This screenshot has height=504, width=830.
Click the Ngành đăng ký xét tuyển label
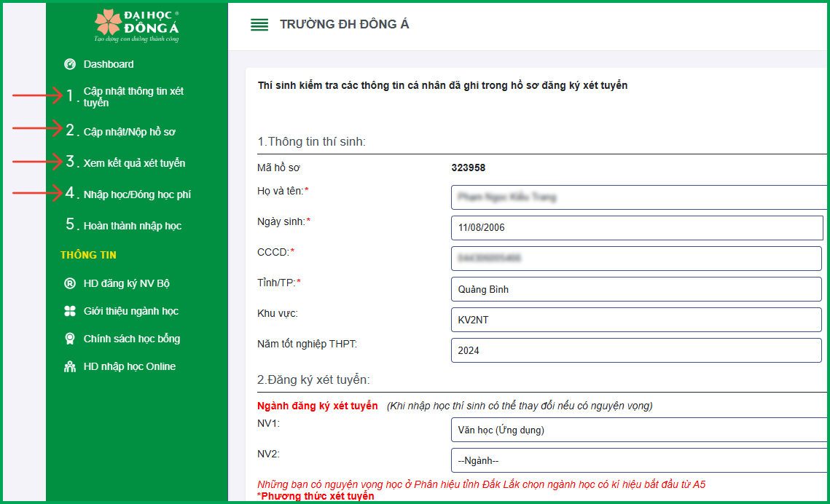(318, 406)
